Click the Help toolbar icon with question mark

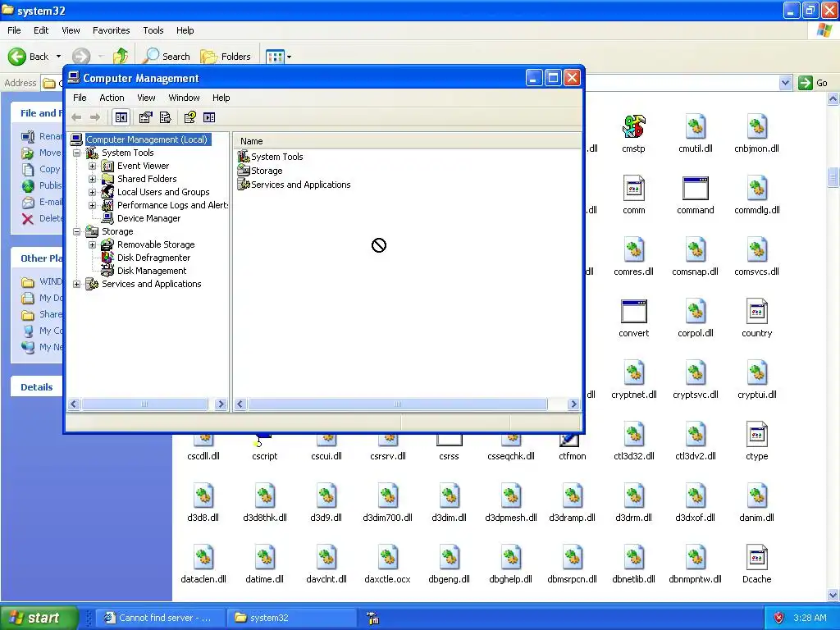(x=189, y=117)
